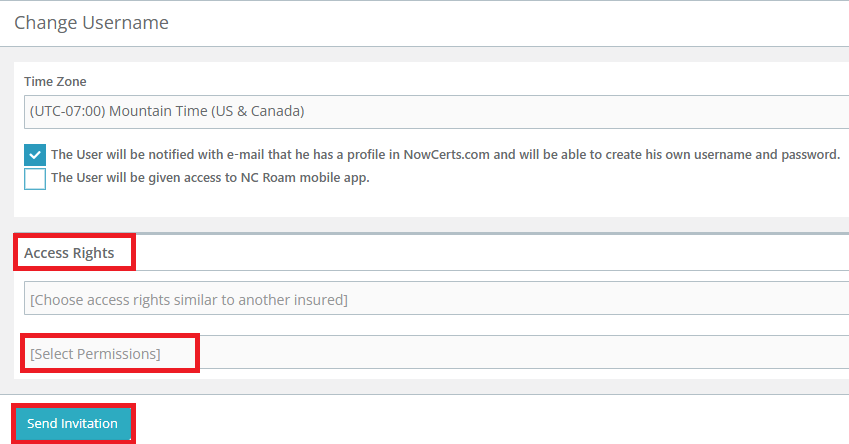Enable NC Roam mobile app access checkbox
Image resolution: width=849 pixels, height=444 pixels.
(x=35, y=179)
